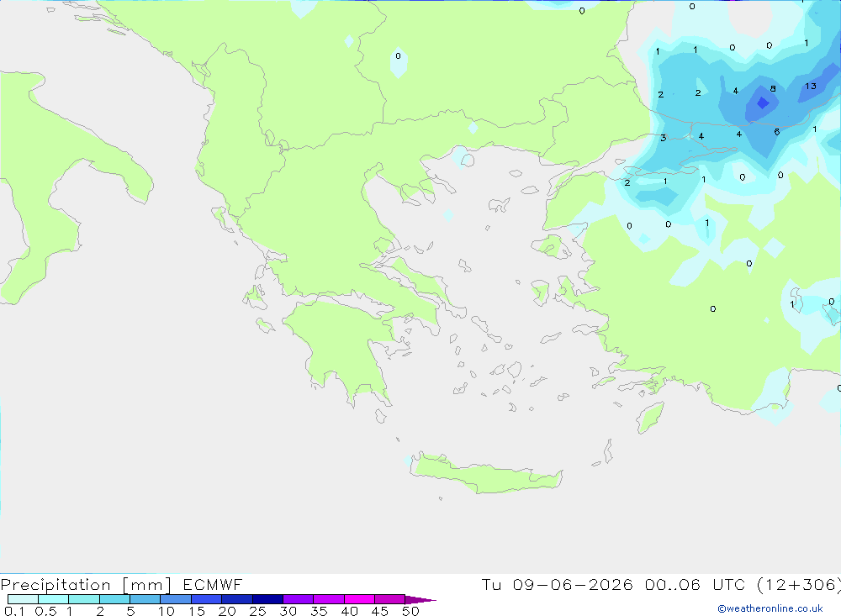The height and width of the screenshot is (616, 841).
Task: Click the 30–35 mm purple legend swatch
Action: [299, 599]
